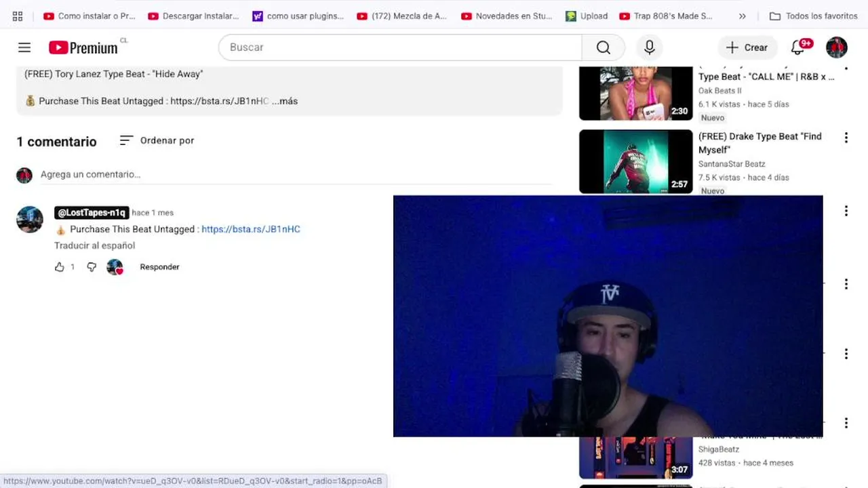Open @LostTapes-n1q channel name
The height and width of the screenshot is (488, 868).
[92, 213]
